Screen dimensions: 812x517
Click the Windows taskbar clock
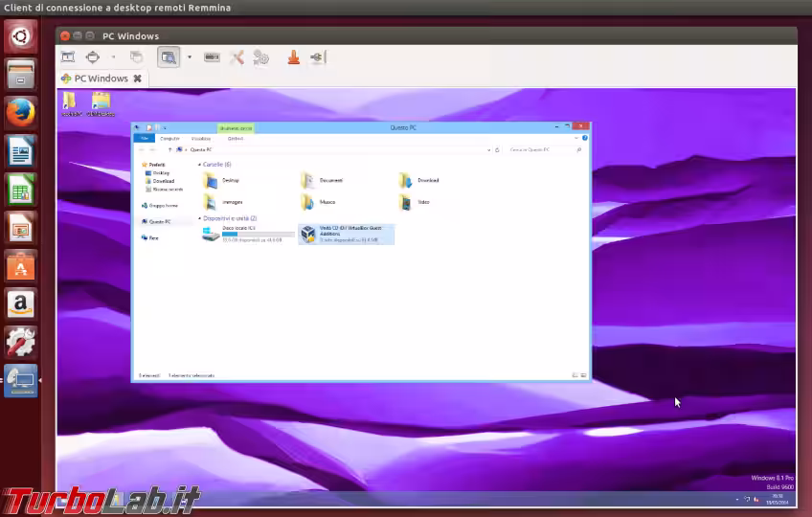[x=778, y=500]
